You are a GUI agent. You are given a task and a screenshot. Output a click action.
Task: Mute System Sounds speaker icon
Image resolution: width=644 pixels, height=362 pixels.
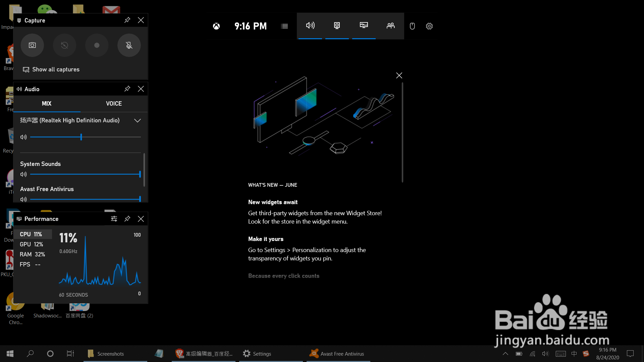23,174
